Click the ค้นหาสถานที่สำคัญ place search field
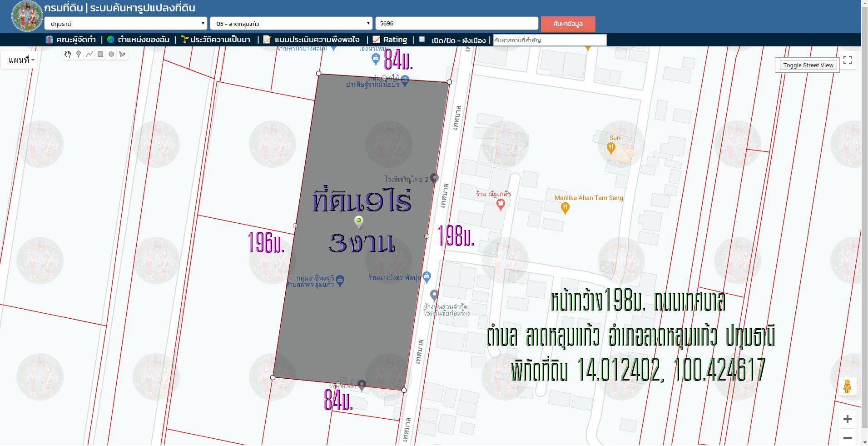The height and width of the screenshot is (446, 868). point(550,40)
